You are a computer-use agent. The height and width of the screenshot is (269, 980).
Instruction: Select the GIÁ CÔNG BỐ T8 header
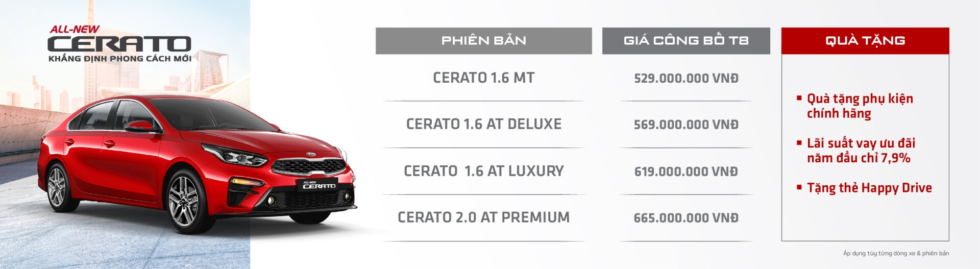(685, 41)
